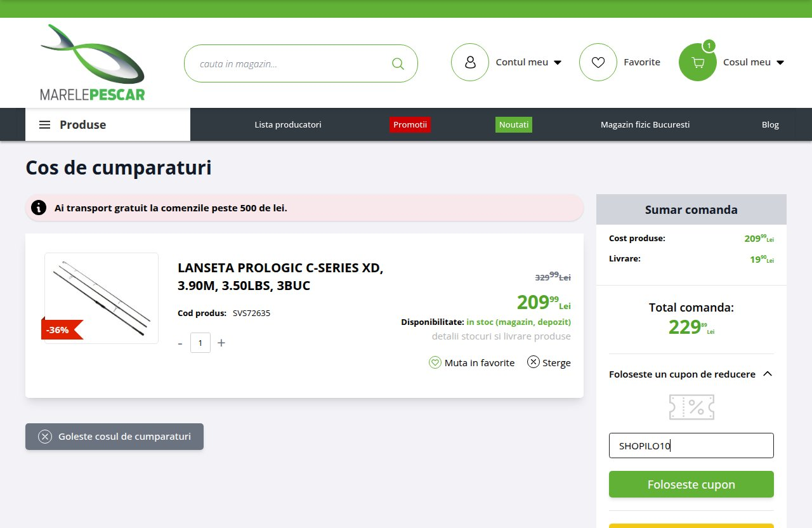
Task: Open the account user icon
Action: [x=470, y=62]
